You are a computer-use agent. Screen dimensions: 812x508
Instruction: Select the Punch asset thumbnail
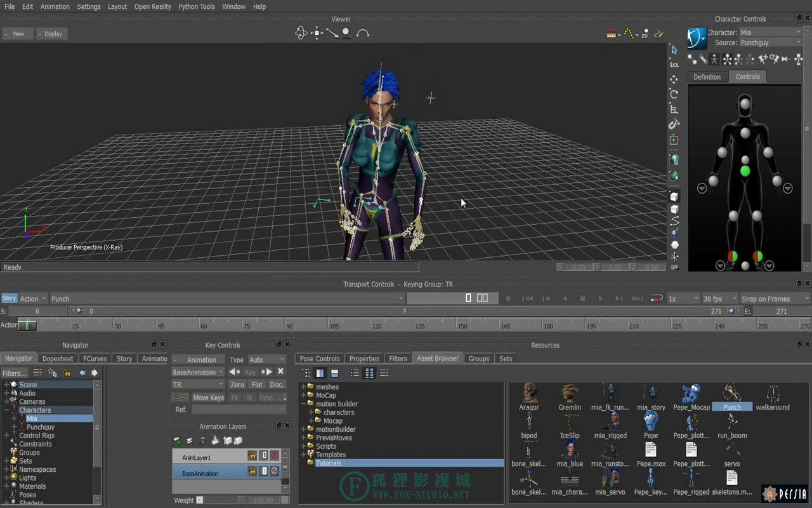732,397
